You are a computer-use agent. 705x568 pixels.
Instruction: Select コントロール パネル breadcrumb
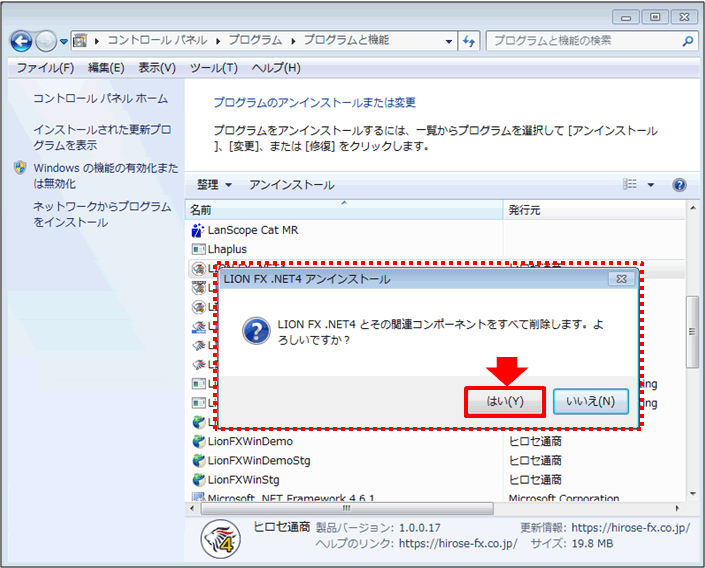coord(157,40)
